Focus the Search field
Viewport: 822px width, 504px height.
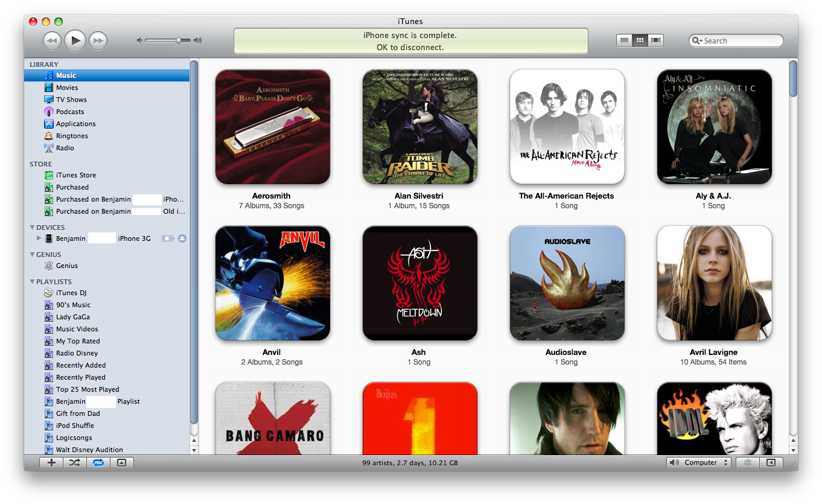point(736,40)
